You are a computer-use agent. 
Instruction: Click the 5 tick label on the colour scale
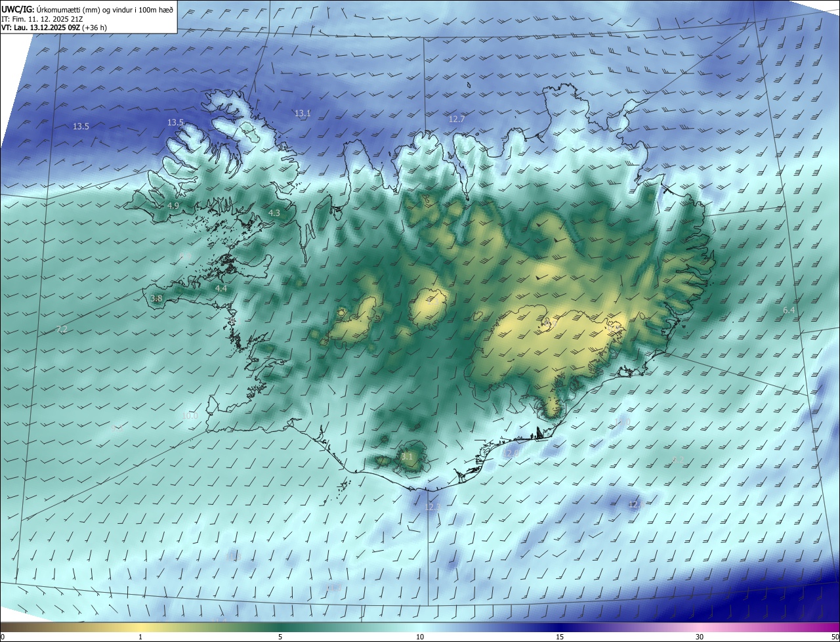pyautogui.click(x=280, y=637)
